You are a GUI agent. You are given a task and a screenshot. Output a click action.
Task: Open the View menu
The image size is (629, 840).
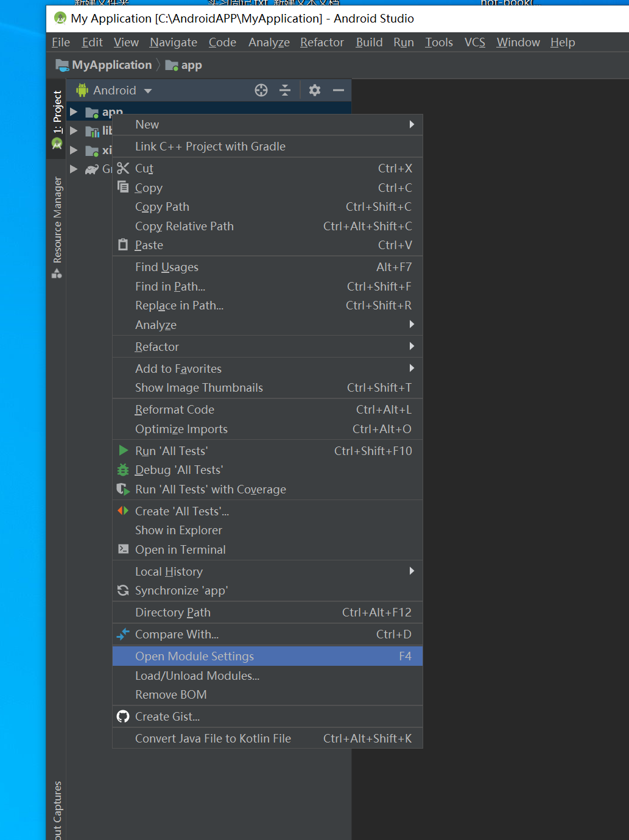pos(126,42)
